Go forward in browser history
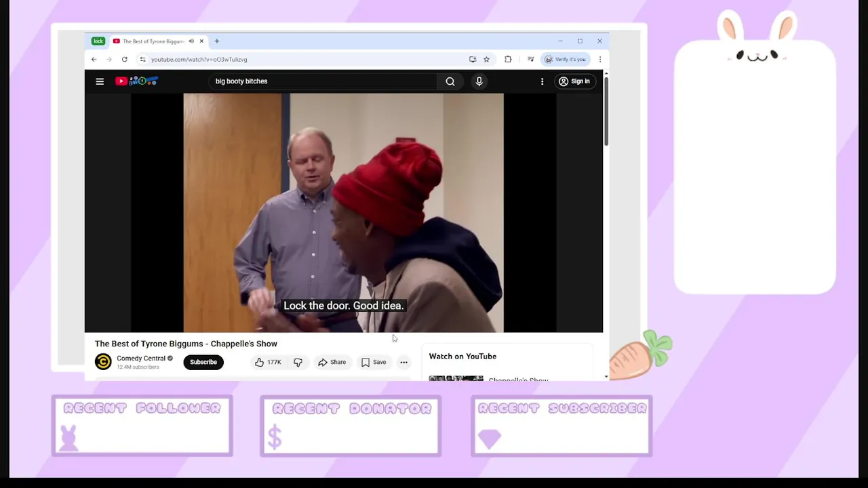868x488 pixels. coord(109,60)
